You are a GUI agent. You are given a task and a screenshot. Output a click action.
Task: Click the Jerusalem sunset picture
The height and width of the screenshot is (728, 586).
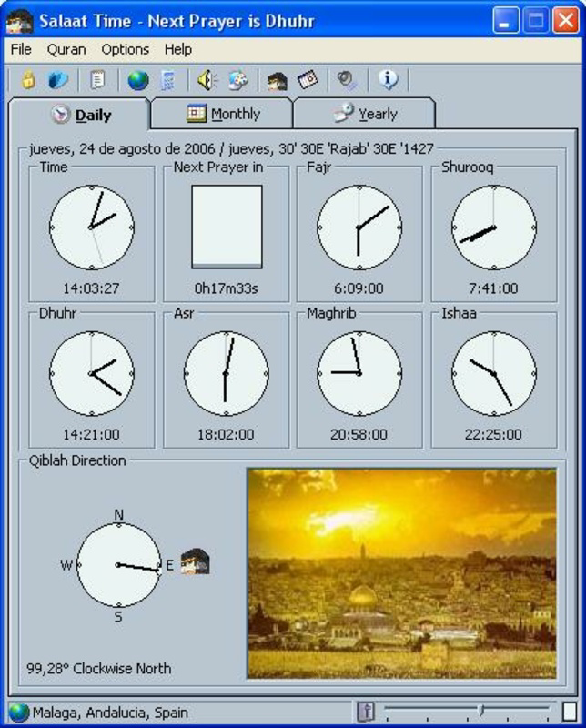tap(401, 574)
